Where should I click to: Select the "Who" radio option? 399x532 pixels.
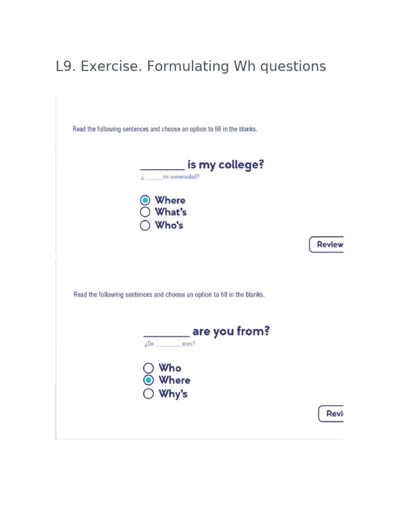149,368
